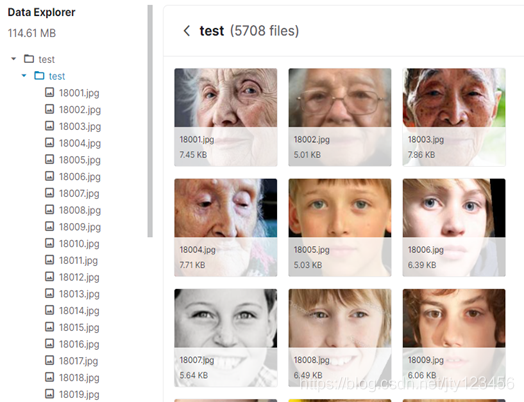
Task: Select 18012.jpg in the file tree
Action: click(x=79, y=277)
